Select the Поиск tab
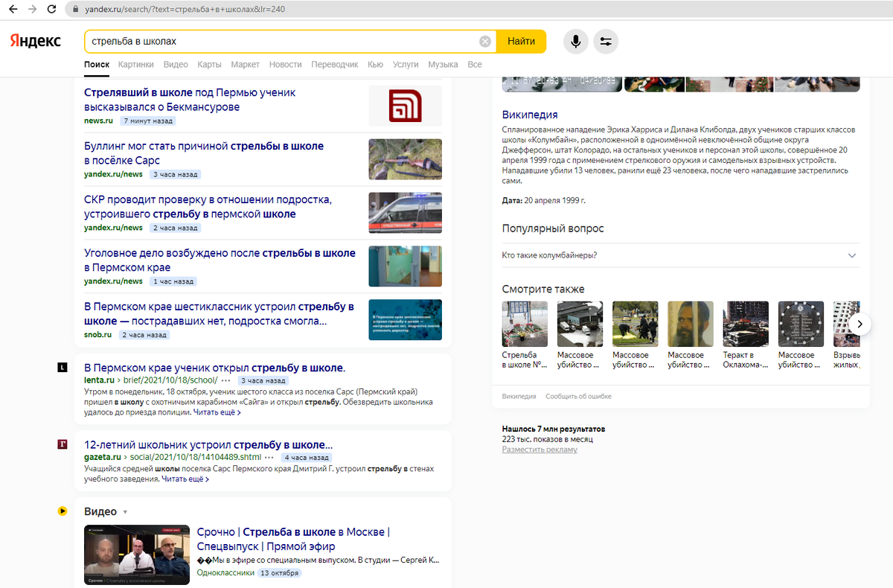Screen dimensions: 893x588 pyautogui.click(x=97, y=65)
